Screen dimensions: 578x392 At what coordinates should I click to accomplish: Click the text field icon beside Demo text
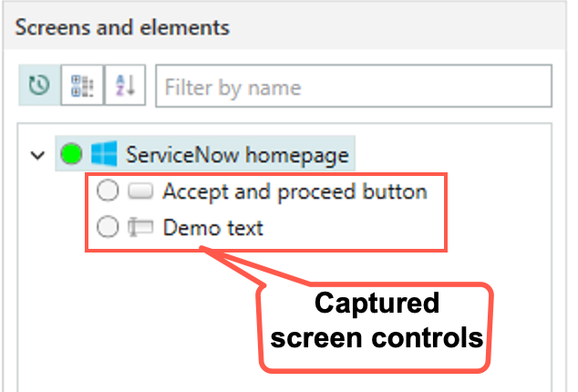(140, 227)
